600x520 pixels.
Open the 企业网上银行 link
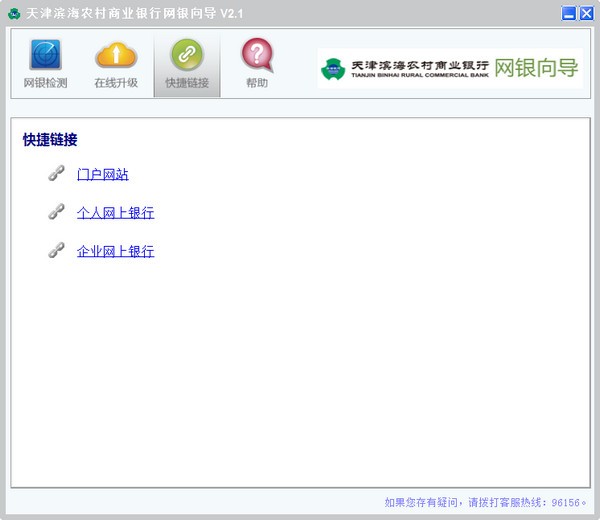pyautogui.click(x=116, y=252)
